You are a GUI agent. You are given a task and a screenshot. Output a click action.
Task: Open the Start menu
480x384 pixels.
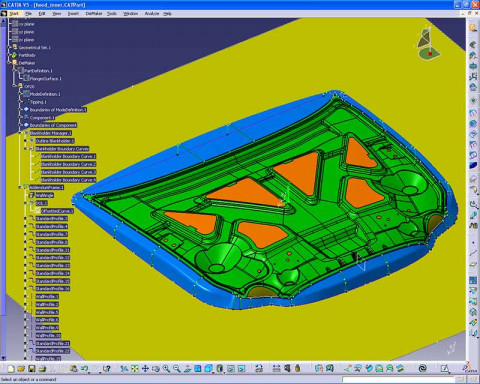(x=14, y=14)
